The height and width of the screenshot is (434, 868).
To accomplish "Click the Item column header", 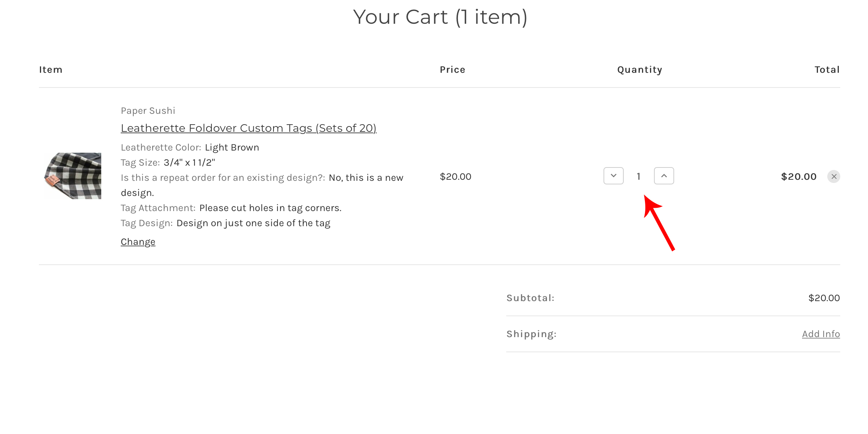I will tap(51, 70).
